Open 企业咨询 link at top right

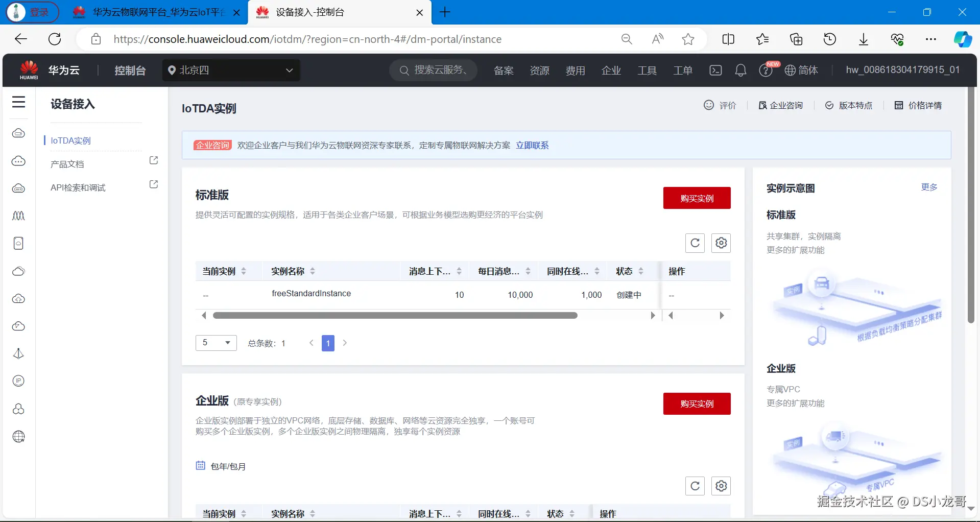coord(780,105)
